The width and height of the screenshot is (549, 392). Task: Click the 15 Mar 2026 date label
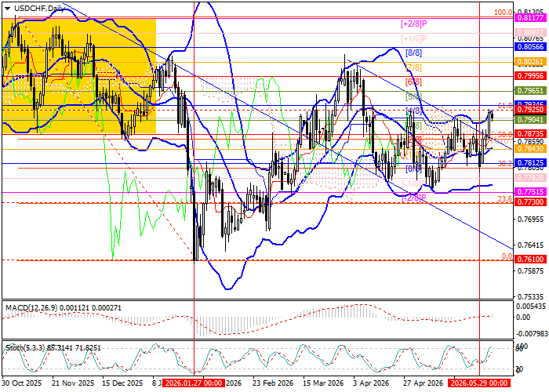323,383
